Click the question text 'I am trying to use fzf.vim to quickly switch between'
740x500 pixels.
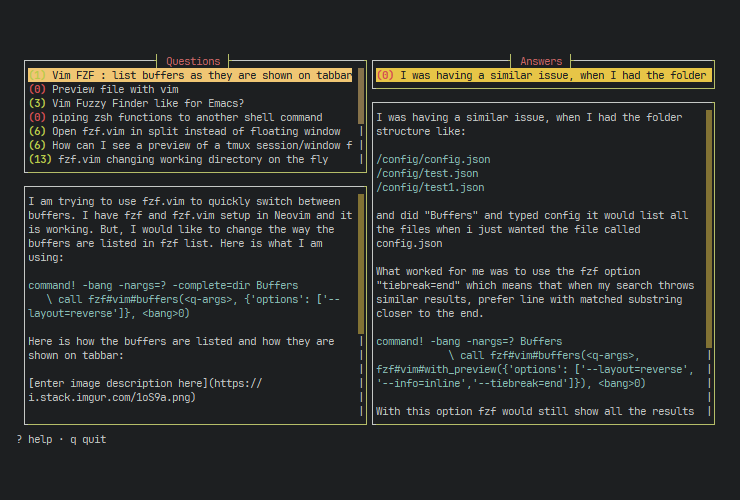coord(184,202)
